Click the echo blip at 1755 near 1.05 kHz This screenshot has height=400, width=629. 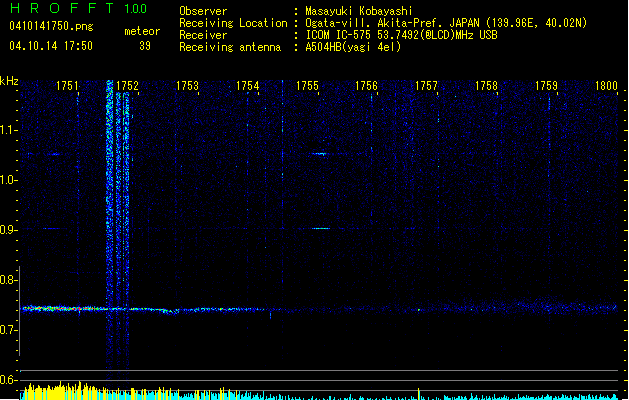coord(321,154)
